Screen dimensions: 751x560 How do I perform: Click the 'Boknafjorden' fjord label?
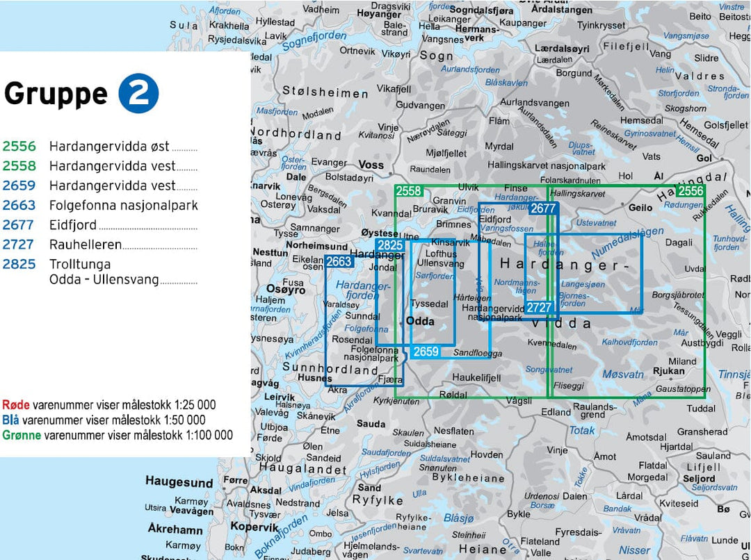click(281, 537)
